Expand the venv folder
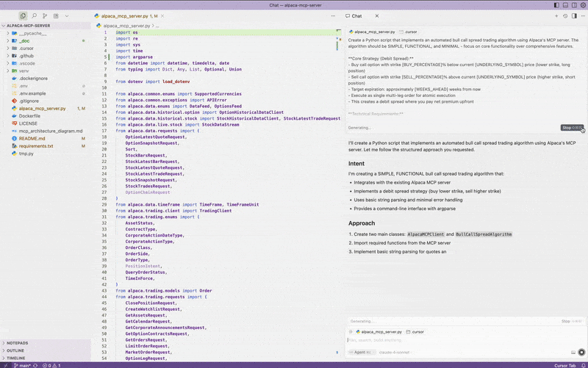Image resolution: width=588 pixels, height=368 pixels. coord(45,71)
